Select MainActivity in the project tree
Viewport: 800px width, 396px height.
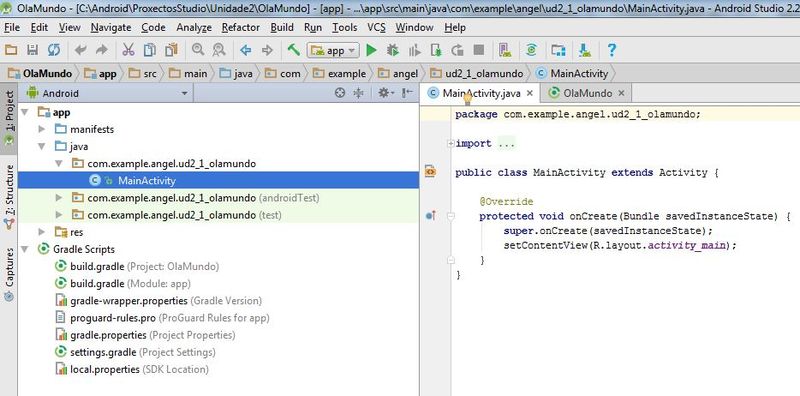pyautogui.click(x=218, y=181)
